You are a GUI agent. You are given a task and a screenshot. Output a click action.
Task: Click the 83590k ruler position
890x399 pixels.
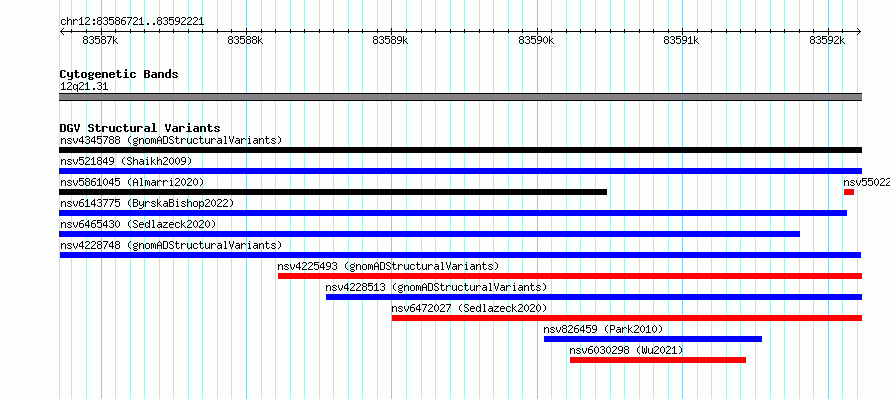coord(536,40)
